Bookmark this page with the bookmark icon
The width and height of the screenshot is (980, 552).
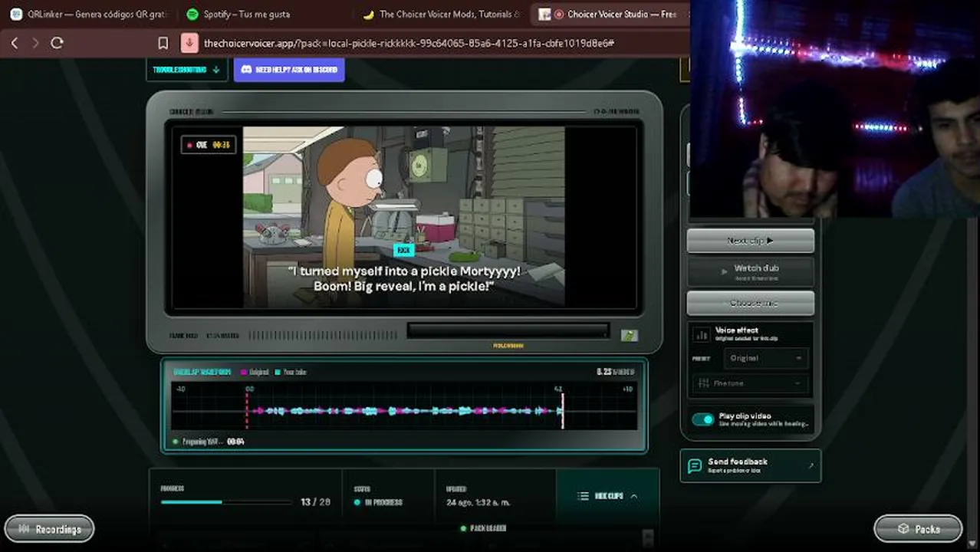163,43
